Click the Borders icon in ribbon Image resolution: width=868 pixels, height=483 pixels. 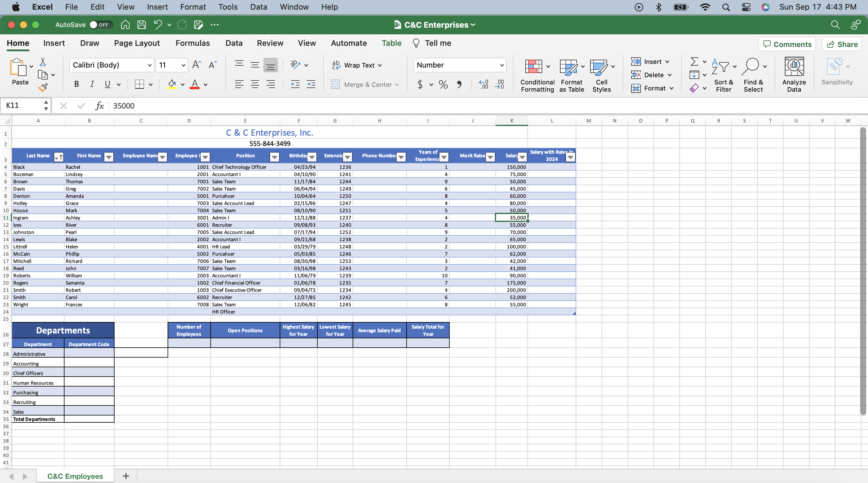pos(139,84)
